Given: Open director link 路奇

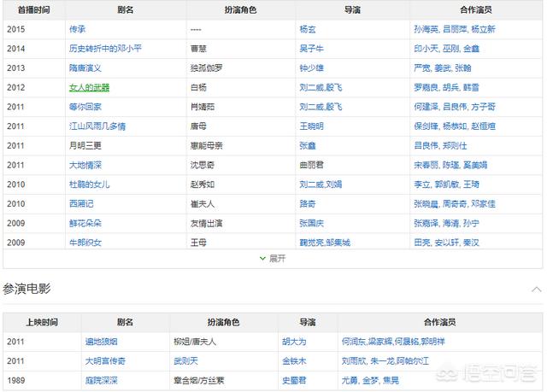Looking at the screenshot, I should point(308,204).
